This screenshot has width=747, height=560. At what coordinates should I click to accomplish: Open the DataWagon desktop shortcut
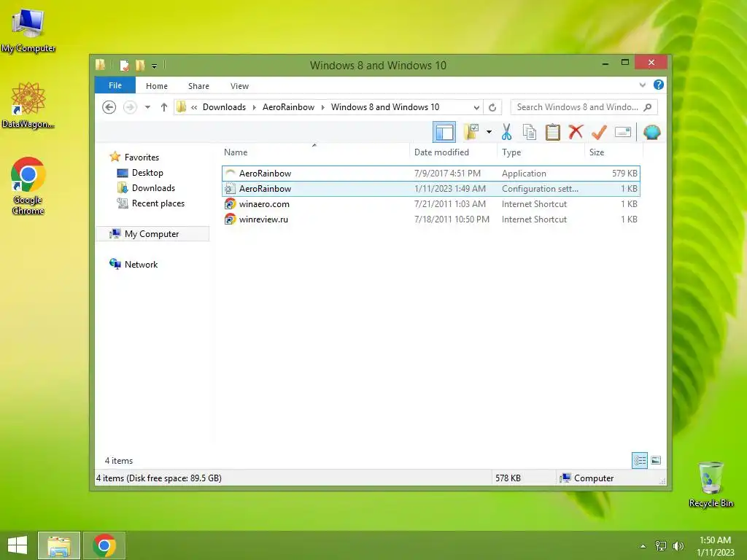tap(28, 105)
